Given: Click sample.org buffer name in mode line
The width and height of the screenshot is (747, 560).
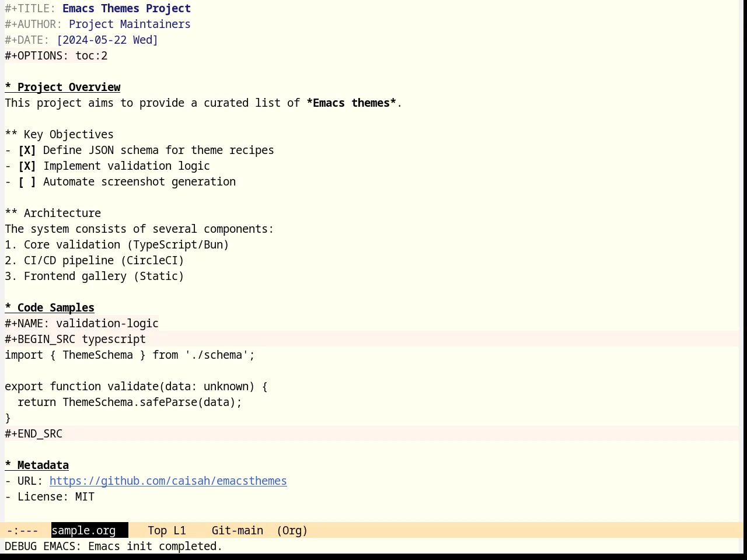Looking at the screenshot, I should 89,530.
